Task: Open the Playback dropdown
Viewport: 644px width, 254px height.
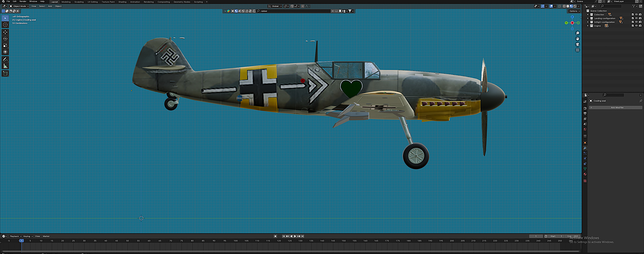Action: coord(16,236)
